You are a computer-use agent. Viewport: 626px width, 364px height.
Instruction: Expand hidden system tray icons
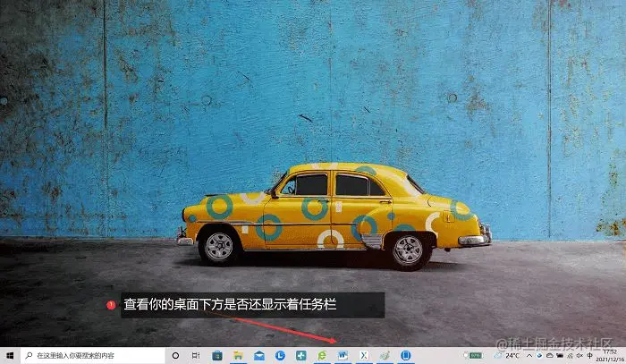[x=529, y=355]
